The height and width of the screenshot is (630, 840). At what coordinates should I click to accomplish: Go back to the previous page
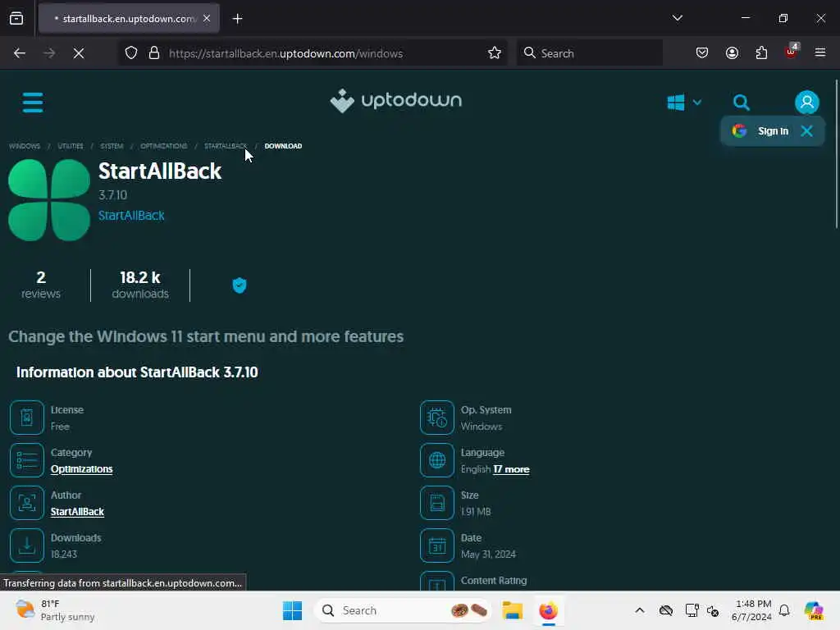click(20, 53)
